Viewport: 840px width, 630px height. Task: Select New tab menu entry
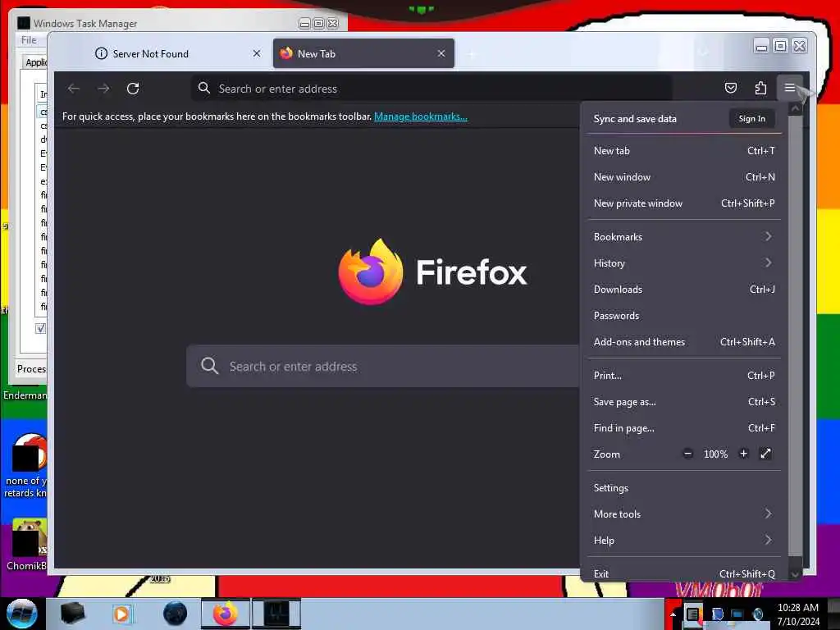(x=684, y=151)
